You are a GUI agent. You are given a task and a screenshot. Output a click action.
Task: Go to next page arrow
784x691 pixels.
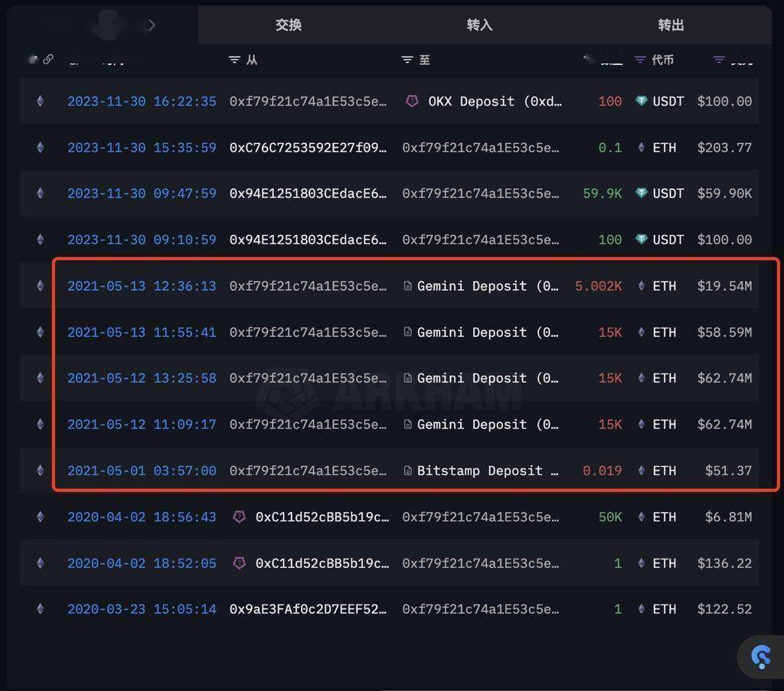[152, 25]
